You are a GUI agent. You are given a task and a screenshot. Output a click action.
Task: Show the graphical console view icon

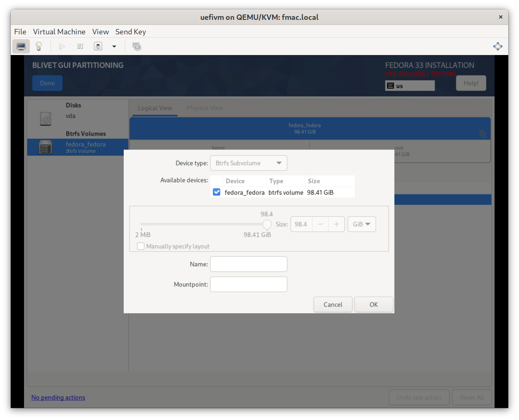[x=21, y=46]
